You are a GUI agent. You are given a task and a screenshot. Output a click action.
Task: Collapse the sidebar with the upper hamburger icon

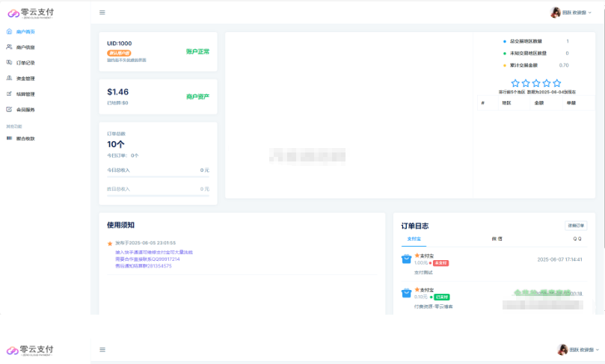point(102,13)
